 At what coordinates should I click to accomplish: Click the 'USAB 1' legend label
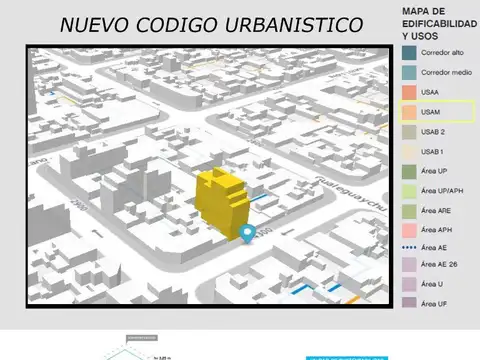pos(432,152)
